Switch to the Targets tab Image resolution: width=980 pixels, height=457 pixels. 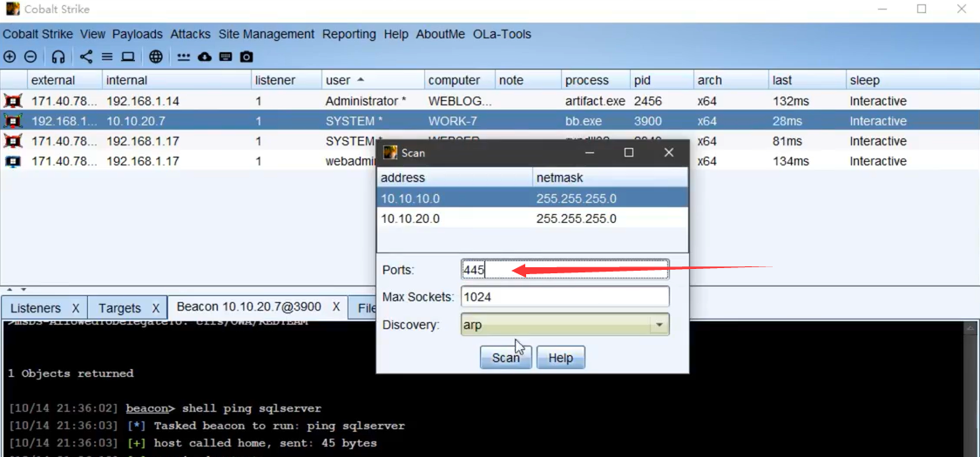pyautogui.click(x=119, y=308)
